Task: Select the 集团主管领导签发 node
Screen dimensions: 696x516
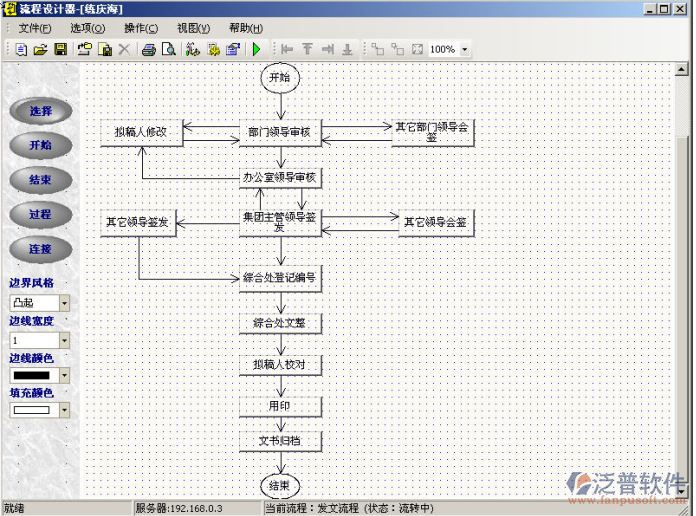Action: click(280, 222)
